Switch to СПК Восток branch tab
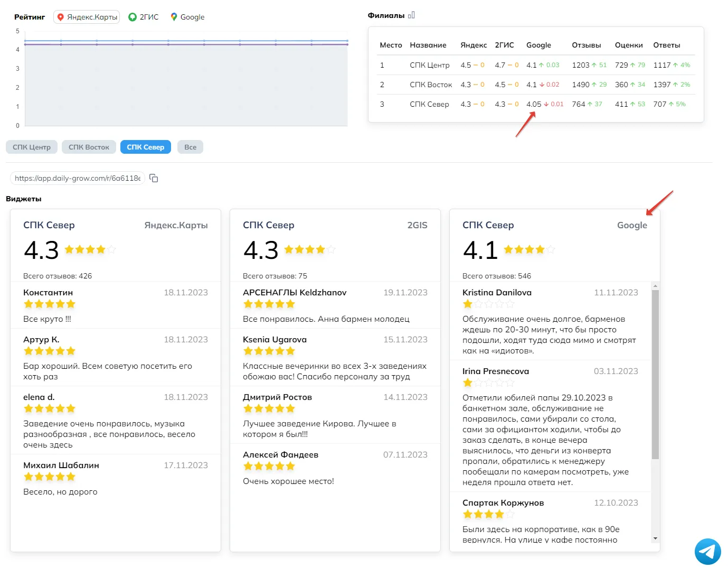Image resolution: width=728 pixels, height=568 pixels. tap(89, 147)
